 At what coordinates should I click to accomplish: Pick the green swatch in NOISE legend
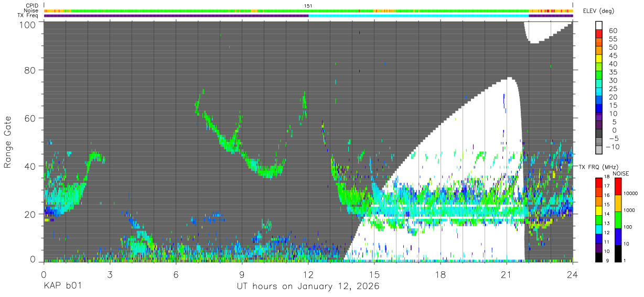coord(618,219)
